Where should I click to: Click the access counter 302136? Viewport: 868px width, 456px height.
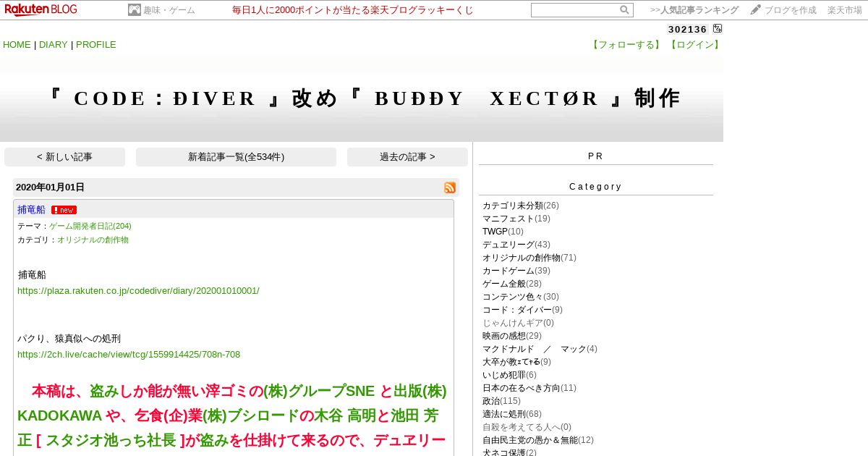tap(687, 30)
